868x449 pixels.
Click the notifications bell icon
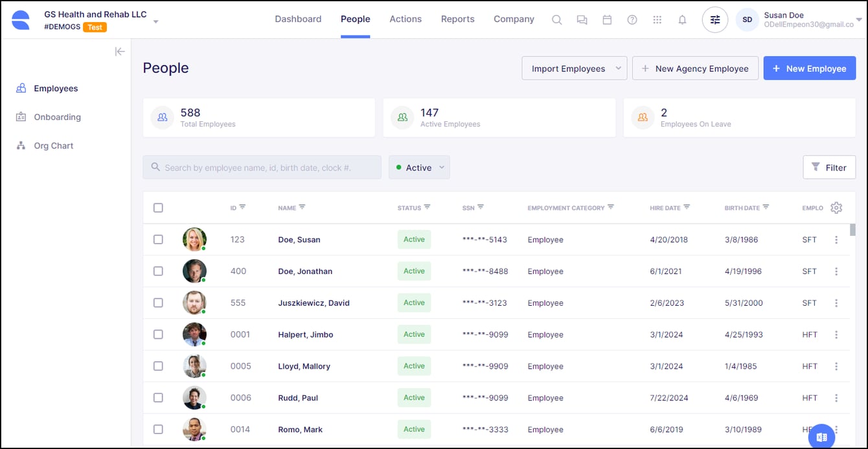pos(682,19)
